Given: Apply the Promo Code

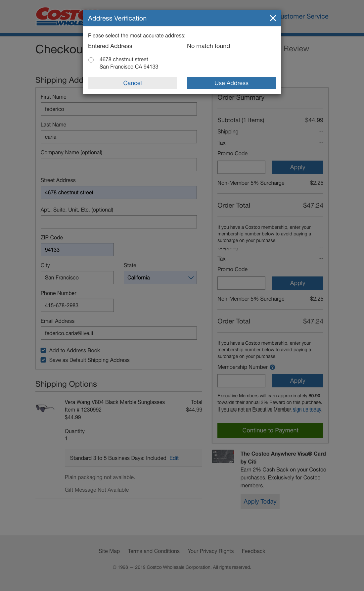Looking at the screenshot, I should click(x=297, y=167).
